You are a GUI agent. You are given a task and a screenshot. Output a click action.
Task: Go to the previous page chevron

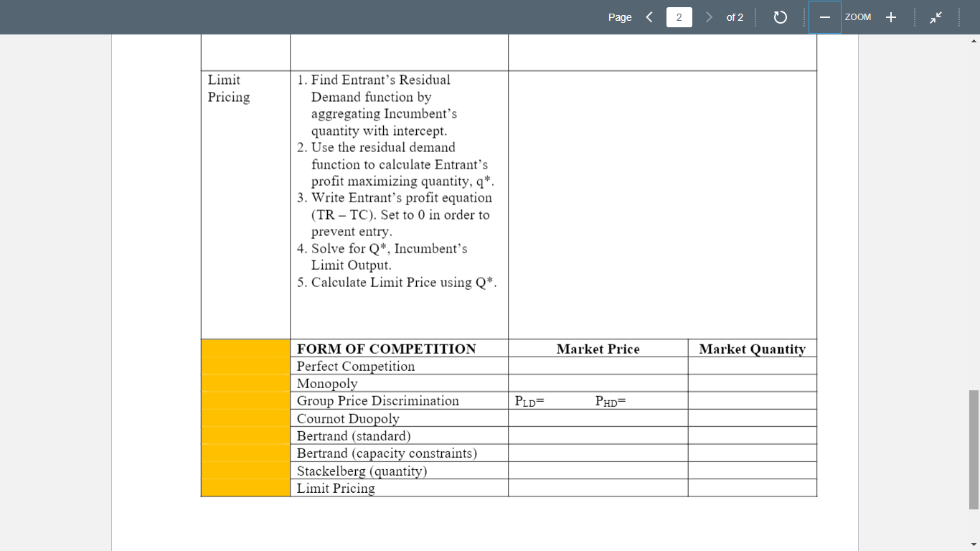(649, 17)
